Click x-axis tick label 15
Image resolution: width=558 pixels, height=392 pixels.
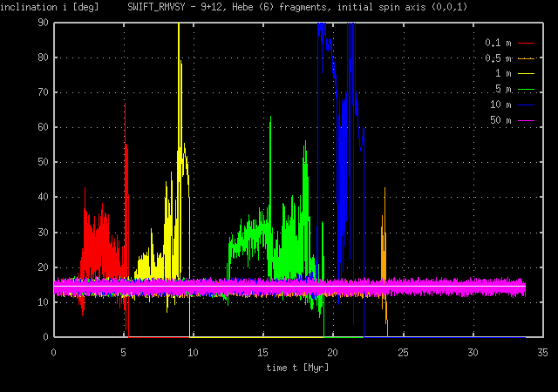point(262,353)
